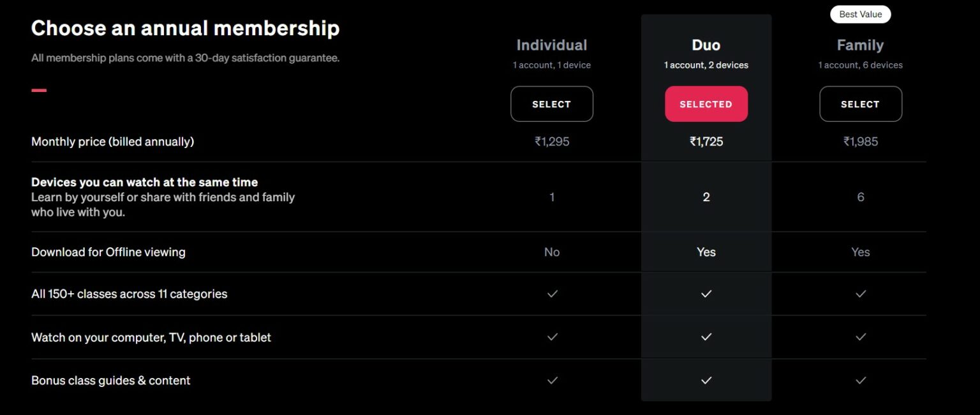The height and width of the screenshot is (415, 980).
Task: Click the Family checkmark for 150+ classes
Action: tap(860, 294)
